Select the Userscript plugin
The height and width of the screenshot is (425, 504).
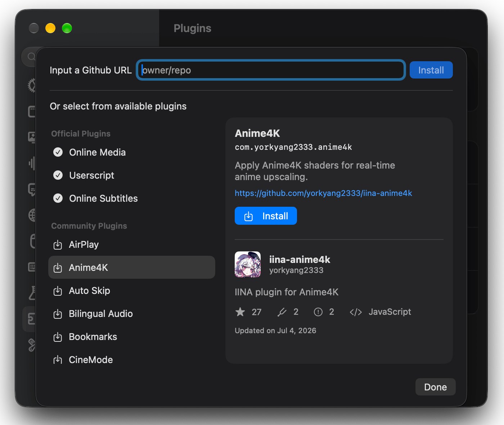click(132, 175)
